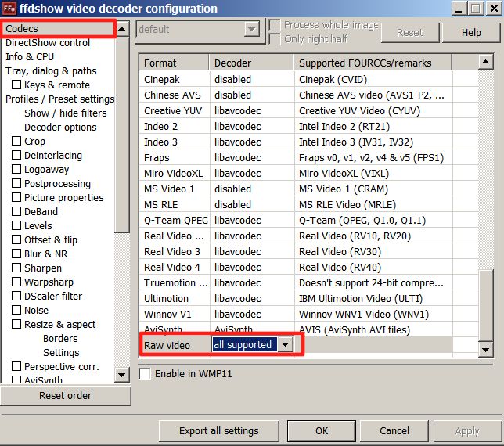This screenshot has width=504, height=446.
Task: Select Codecs in the left list
Action: point(58,29)
